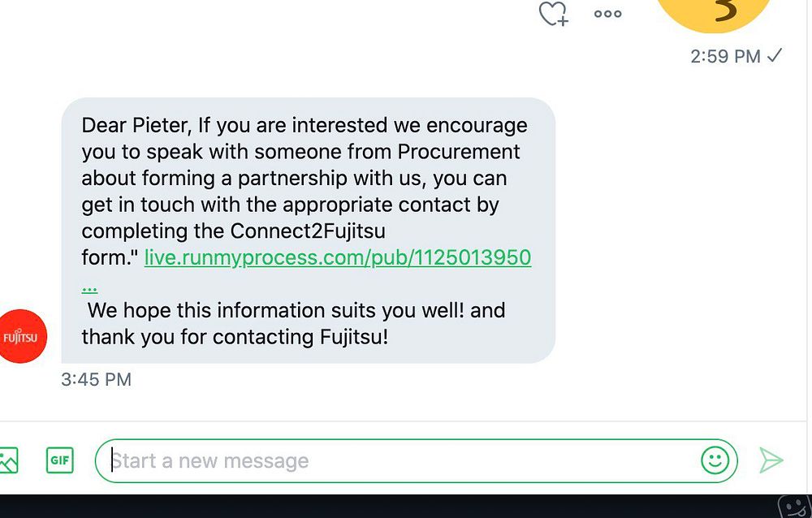Image resolution: width=812 pixels, height=518 pixels.
Task: Add a heart reaction to the message
Action: (x=553, y=14)
